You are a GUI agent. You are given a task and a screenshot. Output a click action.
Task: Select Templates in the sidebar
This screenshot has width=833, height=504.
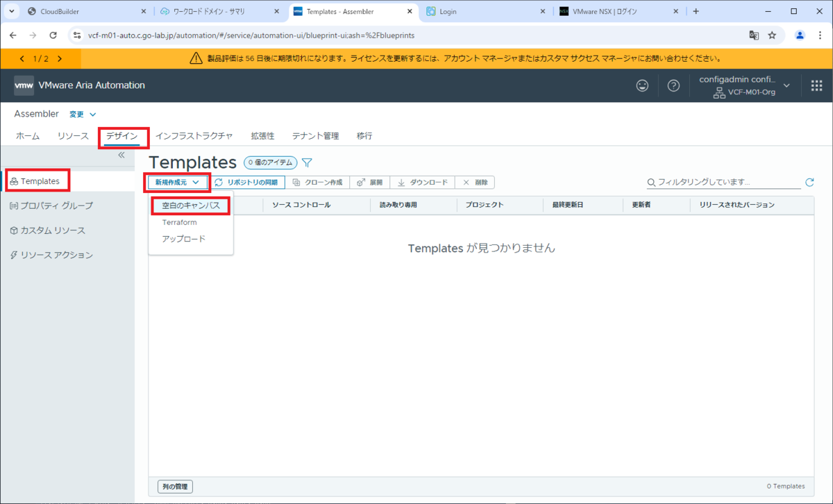[x=39, y=181]
